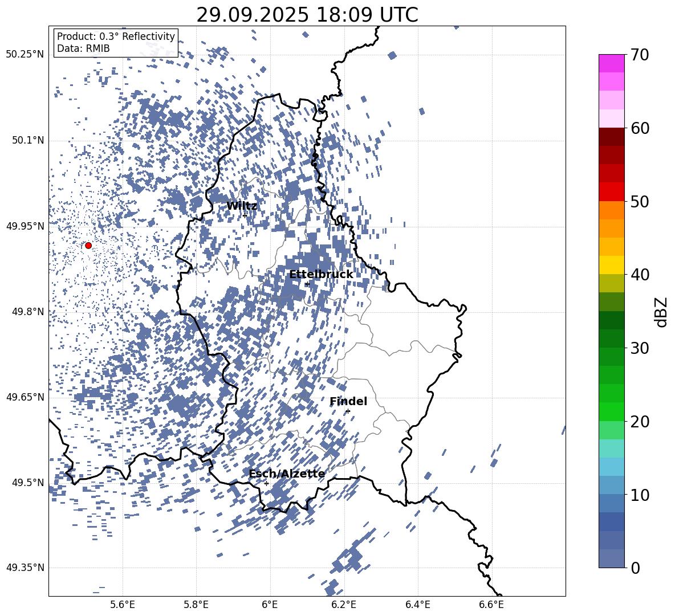675x616 pixels.
Task: Click the 49.35°N latitude label
Action: tap(25, 568)
